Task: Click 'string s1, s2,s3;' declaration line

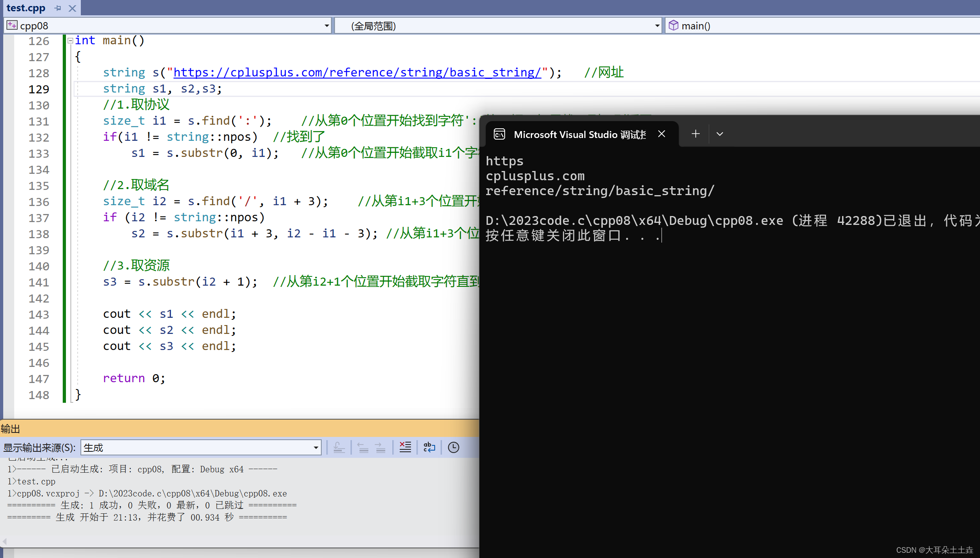Action: click(162, 89)
